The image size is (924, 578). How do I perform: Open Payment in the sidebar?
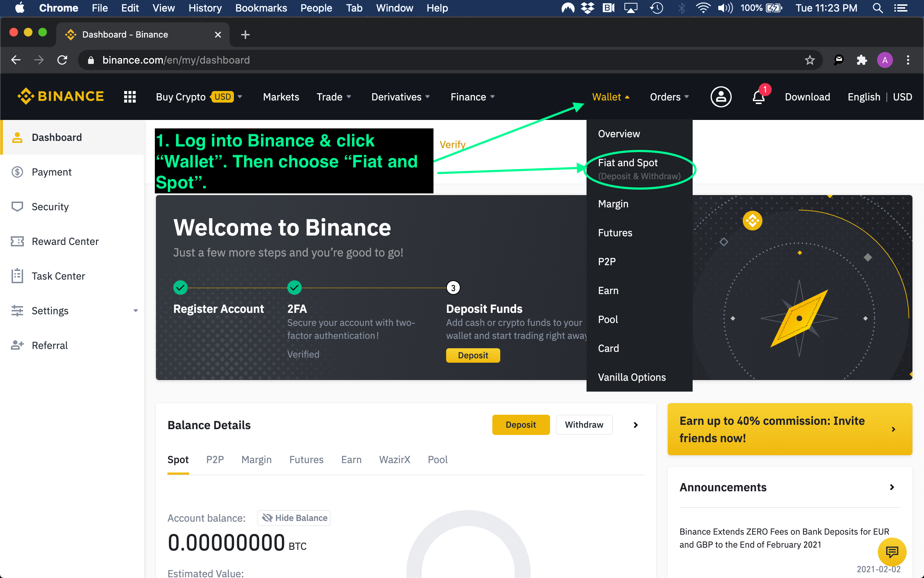click(x=73, y=172)
